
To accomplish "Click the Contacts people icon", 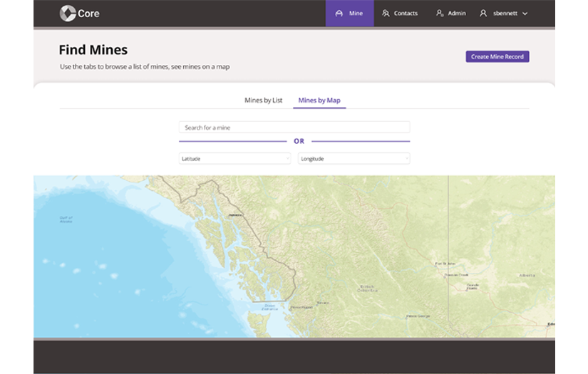I will pyautogui.click(x=386, y=14).
